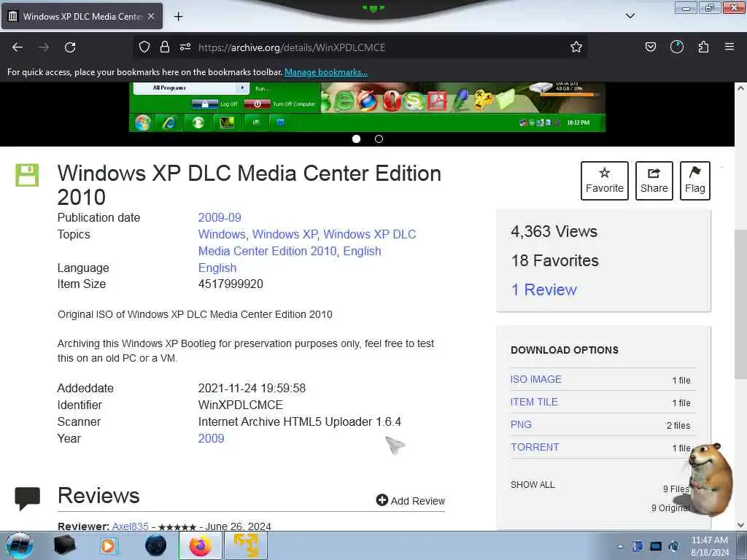Select the '2021-11-24 19:59:58' added date
This screenshot has height=560, width=747.
coord(252,388)
